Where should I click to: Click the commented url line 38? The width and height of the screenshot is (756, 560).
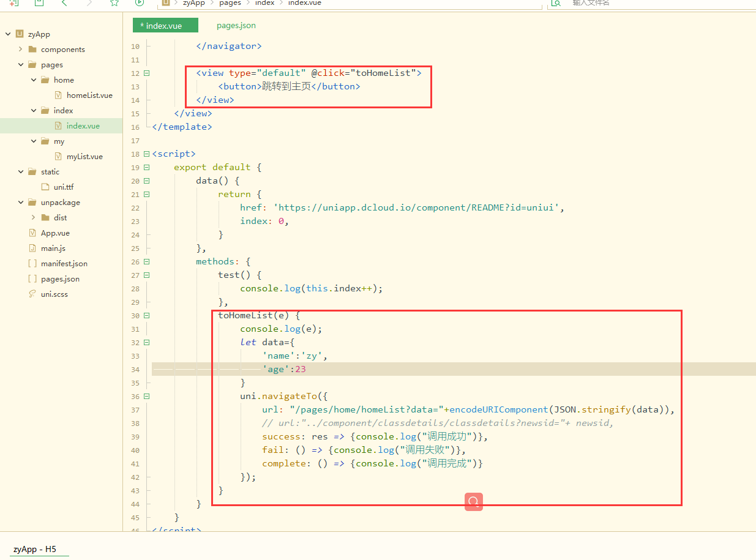[438, 424]
